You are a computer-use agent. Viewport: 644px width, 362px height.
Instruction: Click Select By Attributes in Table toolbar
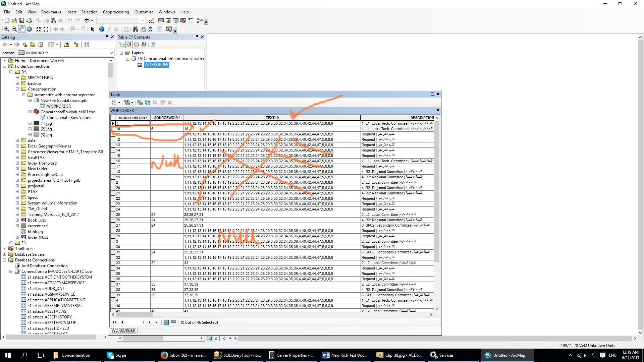tap(140, 103)
